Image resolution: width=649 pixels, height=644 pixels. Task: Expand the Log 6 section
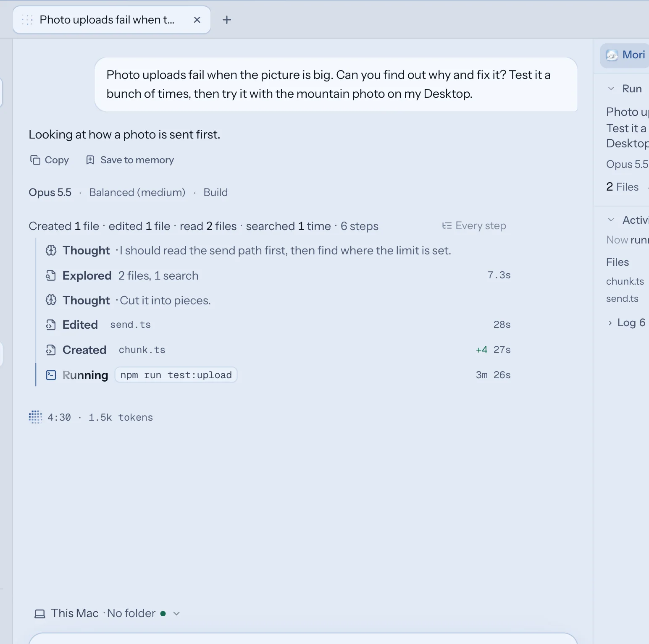pos(626,322)
